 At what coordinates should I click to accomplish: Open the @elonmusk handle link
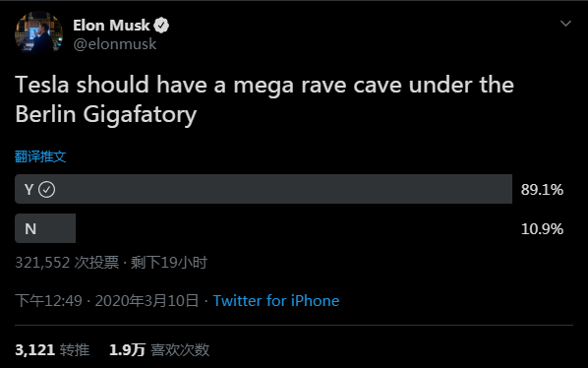(115, 44)
